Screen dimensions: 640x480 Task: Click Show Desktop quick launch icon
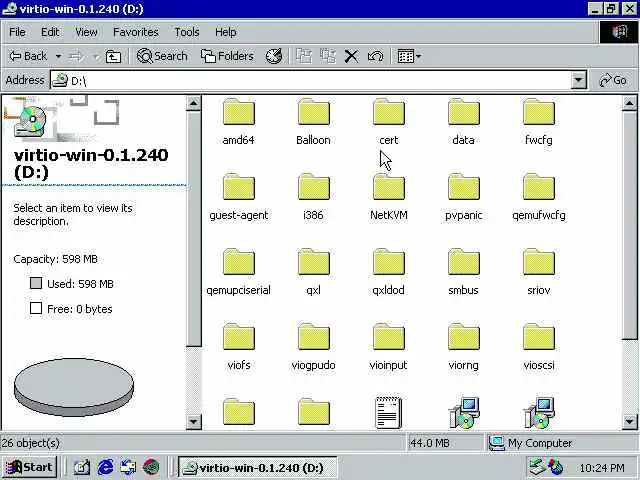[x=82, y=467]
